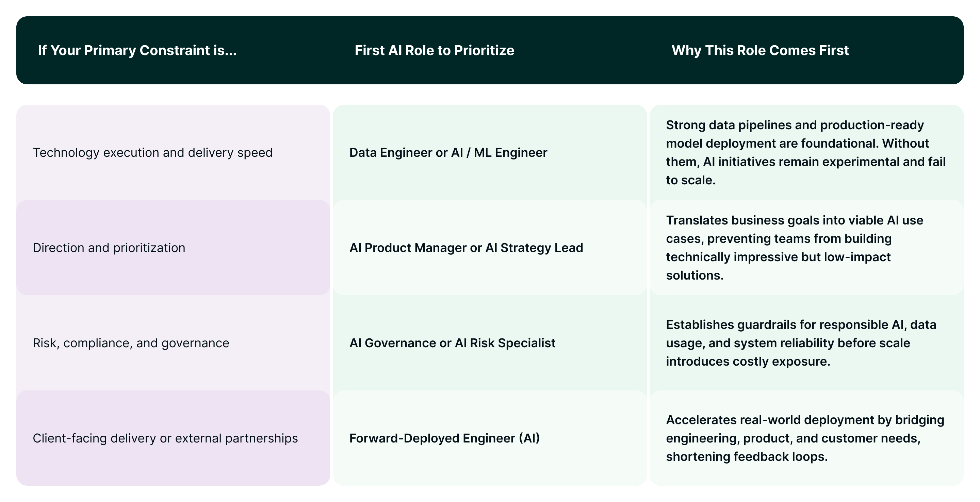Select the 'Direction and prioritization' constraint cell
Screen dimensions: 980x502
[109, 248]
